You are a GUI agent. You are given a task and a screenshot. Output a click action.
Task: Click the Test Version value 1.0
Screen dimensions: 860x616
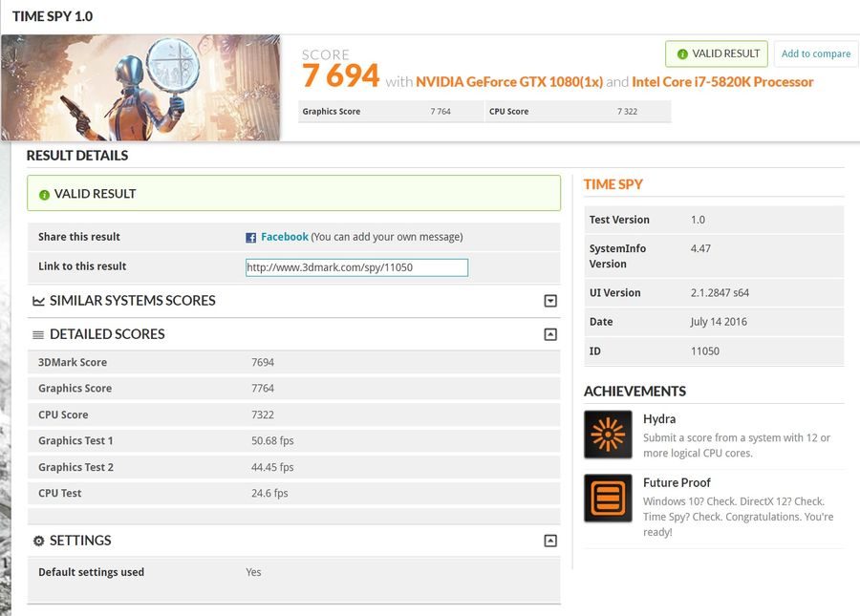pyautogui.click(x=698, y=220)
